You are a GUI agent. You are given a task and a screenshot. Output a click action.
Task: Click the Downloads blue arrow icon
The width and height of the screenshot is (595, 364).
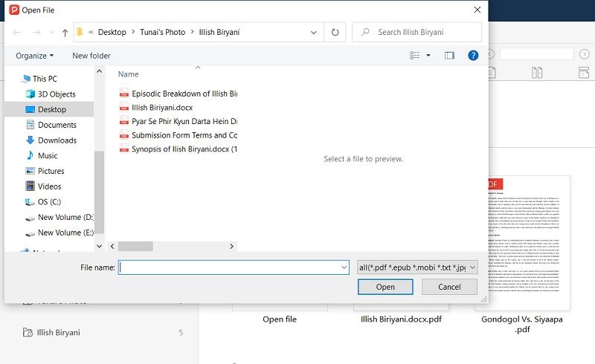(30, 140)
